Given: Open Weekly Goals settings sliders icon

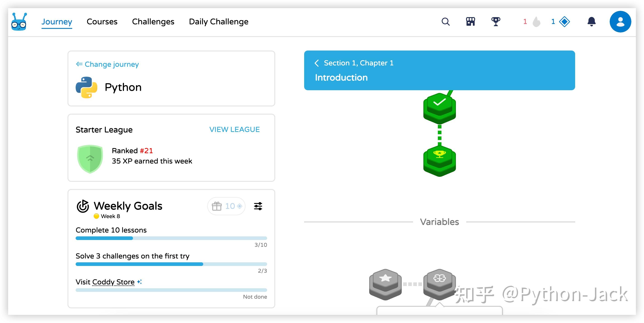Looking at the screenshot, I should click(x=258, y=206).
